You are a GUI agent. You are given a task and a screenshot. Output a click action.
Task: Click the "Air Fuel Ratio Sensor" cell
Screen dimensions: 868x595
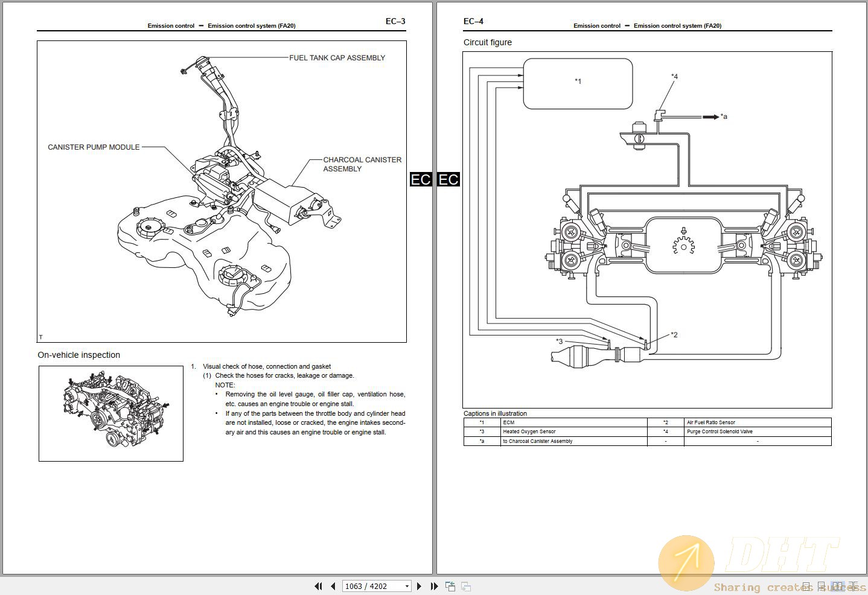point(758,422)
